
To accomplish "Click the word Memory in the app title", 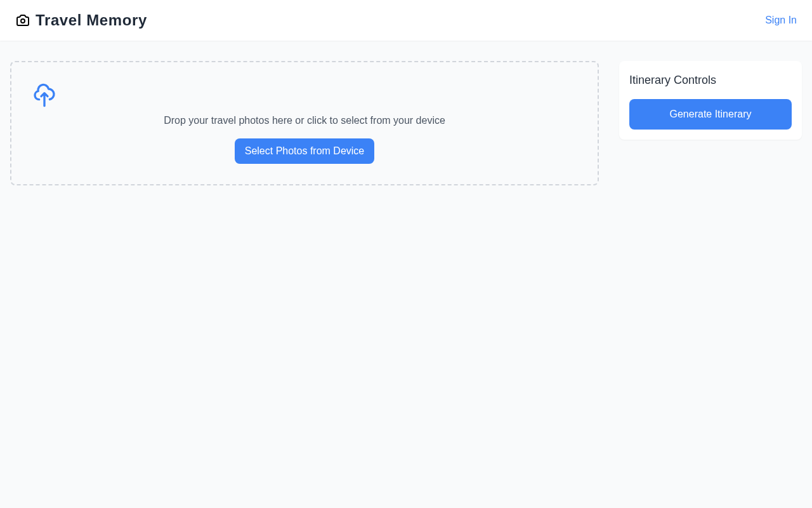I will pos(116,20).
